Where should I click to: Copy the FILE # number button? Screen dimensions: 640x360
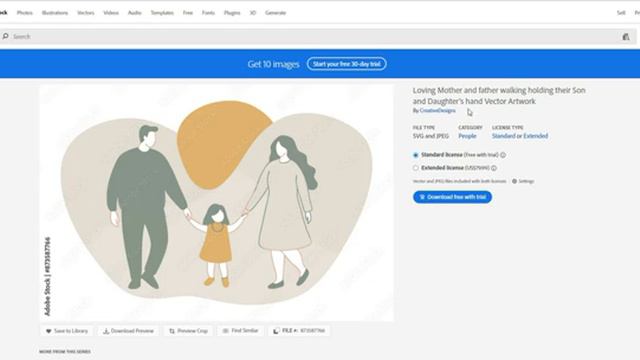[x=299, y=331]
